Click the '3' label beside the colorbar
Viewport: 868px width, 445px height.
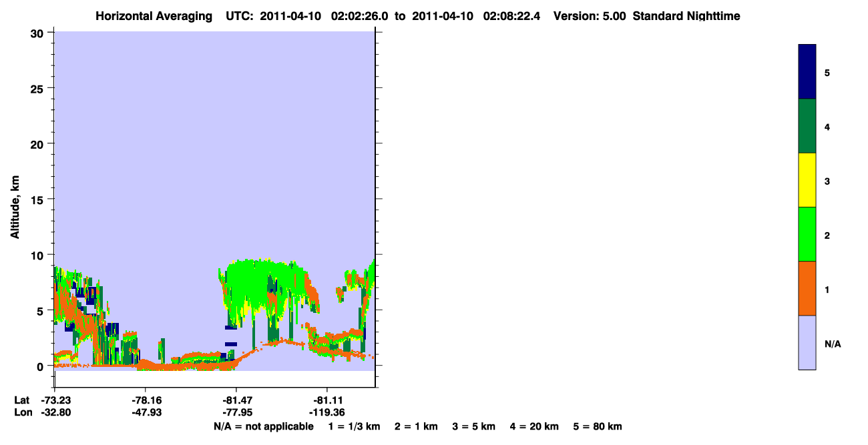click(x=827, y=181)
